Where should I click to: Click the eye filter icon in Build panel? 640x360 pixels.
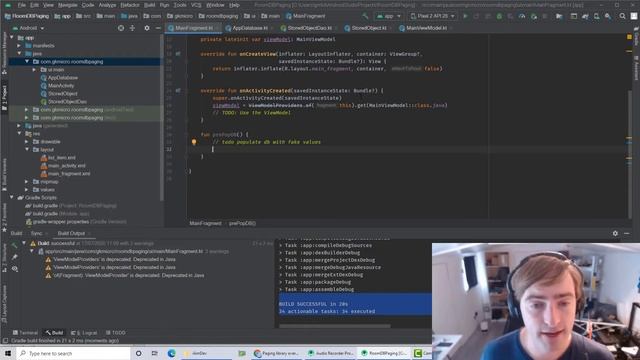click(x=15, y=269)
